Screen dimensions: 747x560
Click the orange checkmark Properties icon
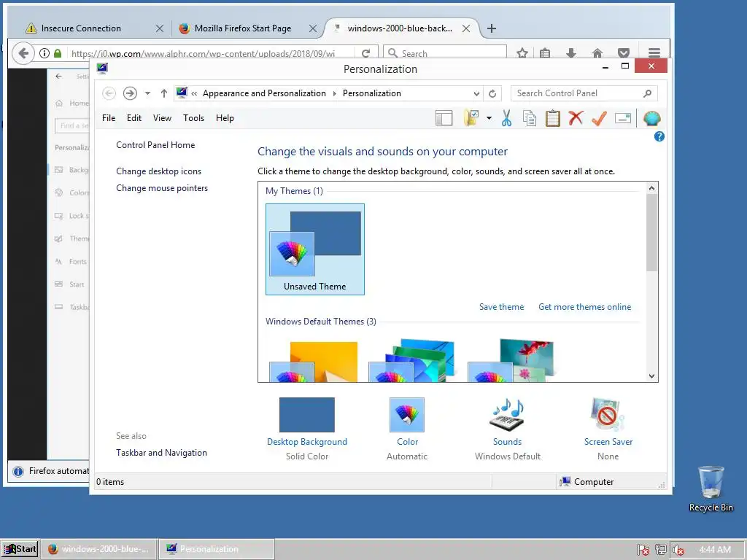point(599,118)
